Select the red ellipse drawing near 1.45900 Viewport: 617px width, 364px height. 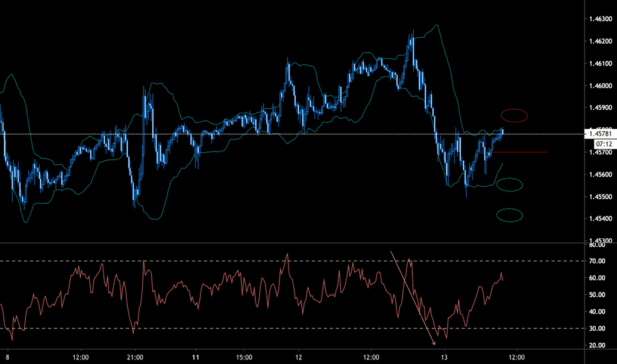(x=514, y=116)
